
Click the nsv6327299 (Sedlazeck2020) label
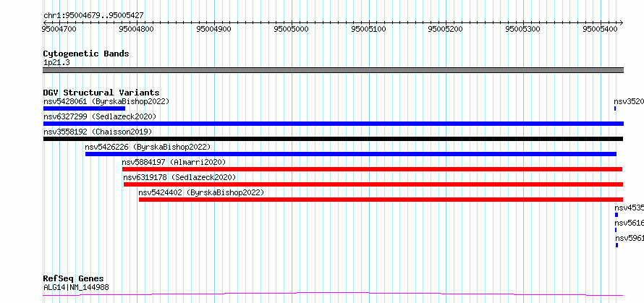pos(100,116)
